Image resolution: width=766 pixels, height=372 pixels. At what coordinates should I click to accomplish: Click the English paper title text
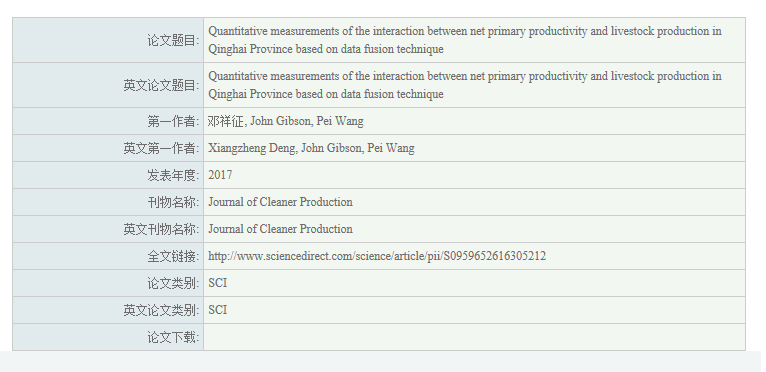pyautogui.click(x=465, y=85)
